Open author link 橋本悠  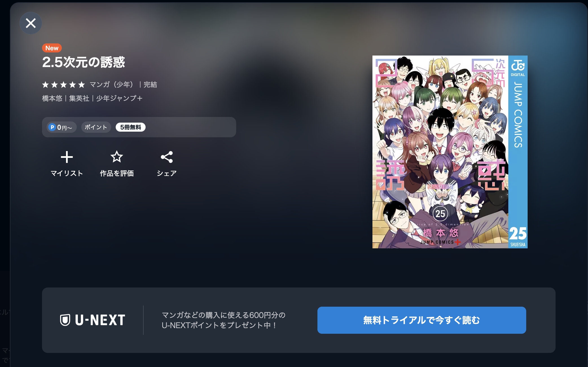click(x=52, y=98)
